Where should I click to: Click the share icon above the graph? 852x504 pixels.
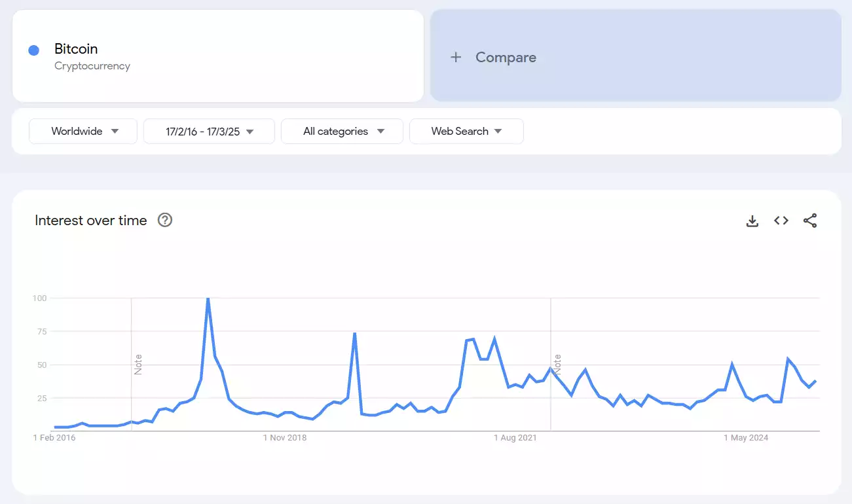coord(810,221)
